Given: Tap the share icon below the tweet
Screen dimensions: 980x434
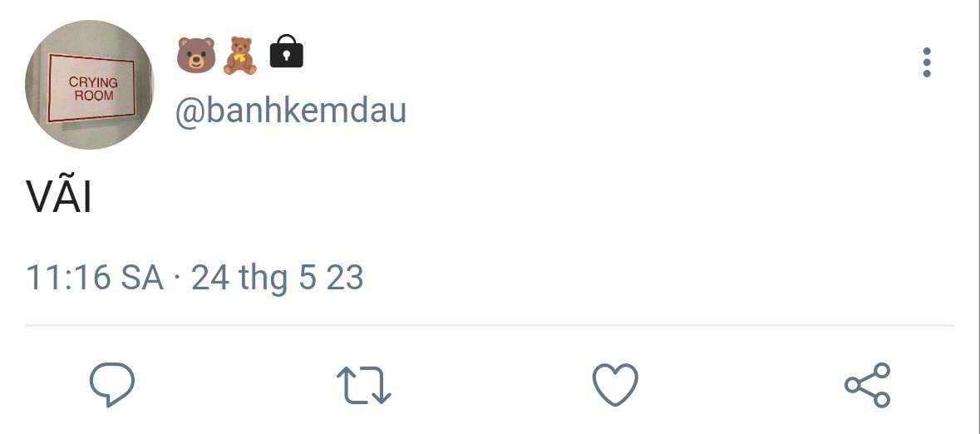Looking at the screenshot, I should pyautogui.click(x=868, y=385).
